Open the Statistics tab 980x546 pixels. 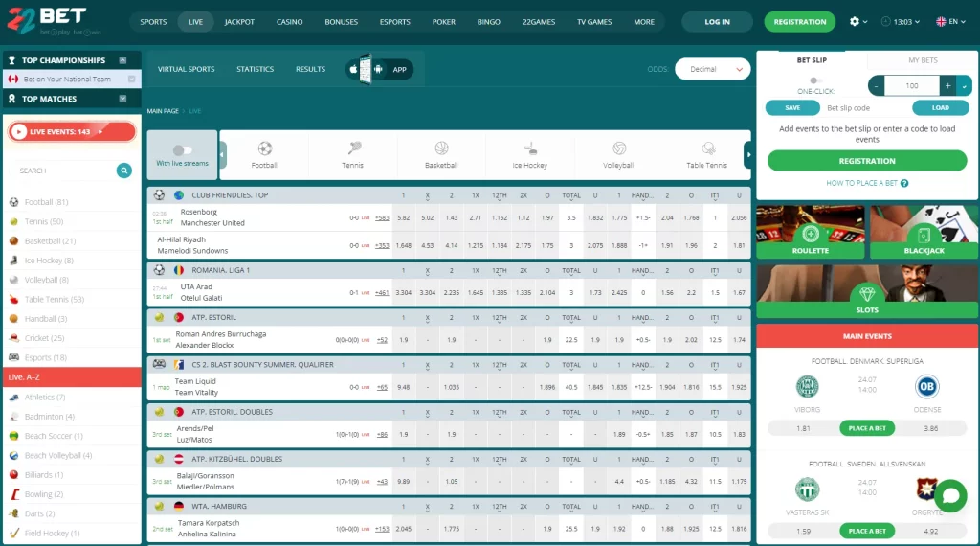point(255,69)
